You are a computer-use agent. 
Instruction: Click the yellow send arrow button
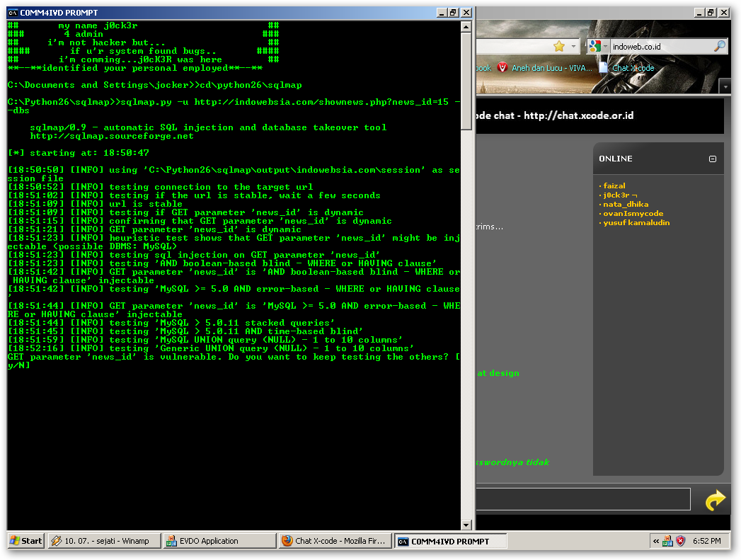click(715, 500)
